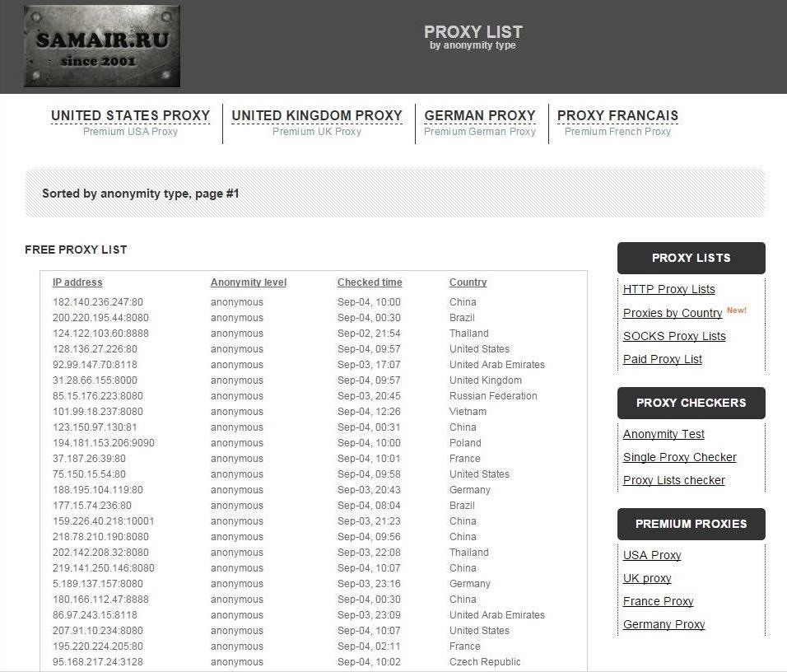Sort the list by Country header
Screen dimensions: 787x672
(468, 282)
